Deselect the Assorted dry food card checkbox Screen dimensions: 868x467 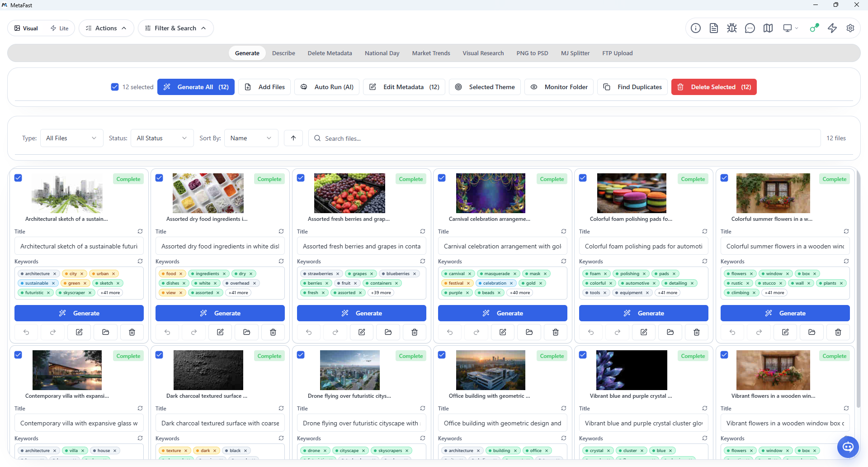[159, 178]
